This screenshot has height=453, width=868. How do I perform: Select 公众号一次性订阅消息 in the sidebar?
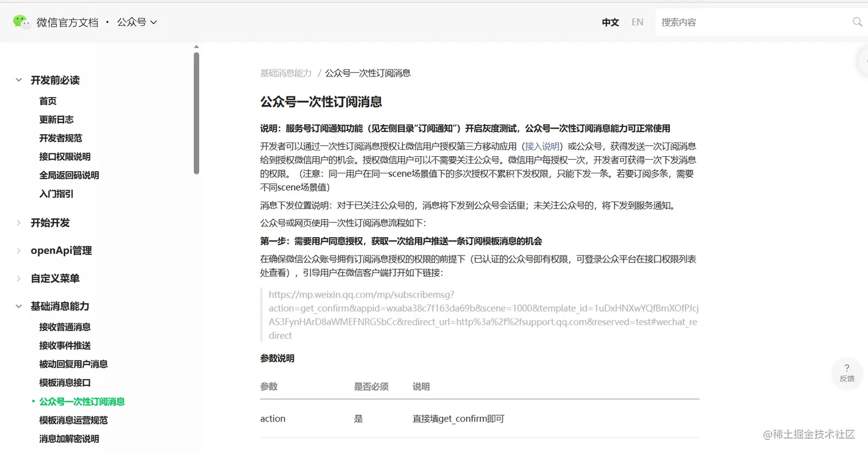click(x=82, y=401)
